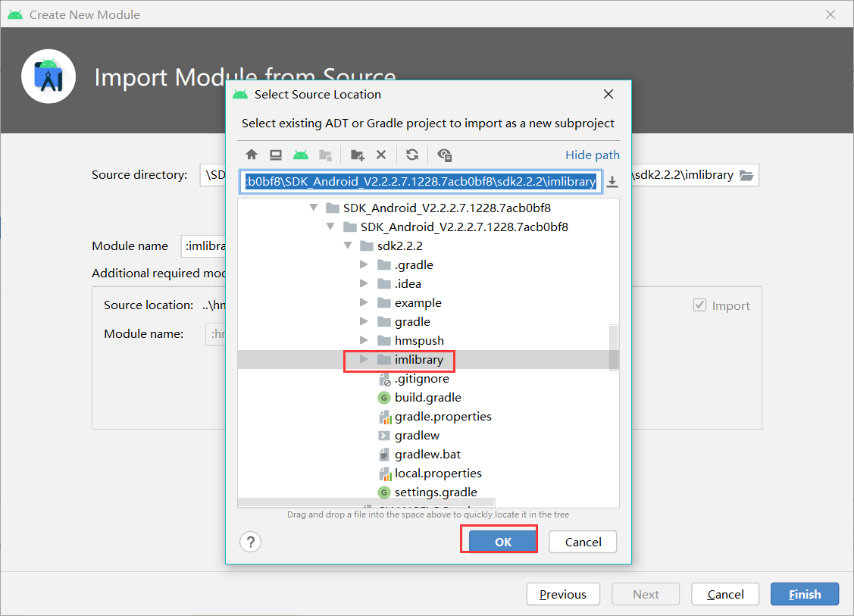Open path history download-arrow icon
Screen dimensions: 854x616
pyautogui.click(x=612, y=182)
